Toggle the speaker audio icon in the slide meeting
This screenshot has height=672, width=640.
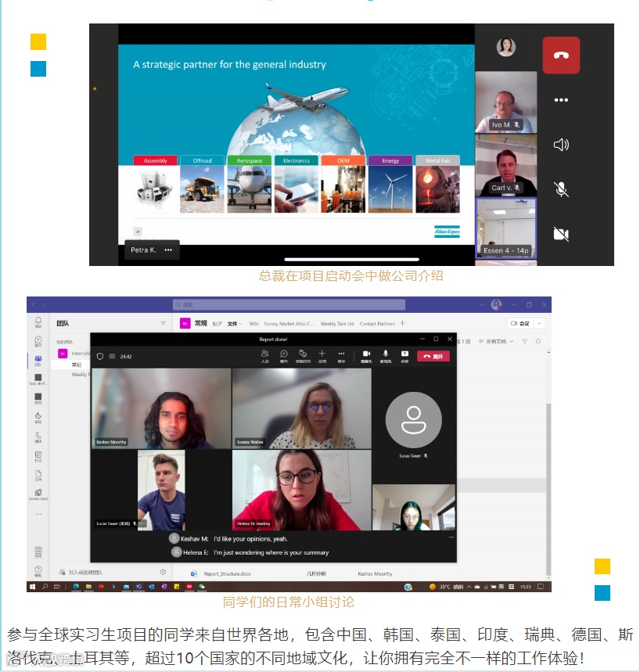click(561, 145)
